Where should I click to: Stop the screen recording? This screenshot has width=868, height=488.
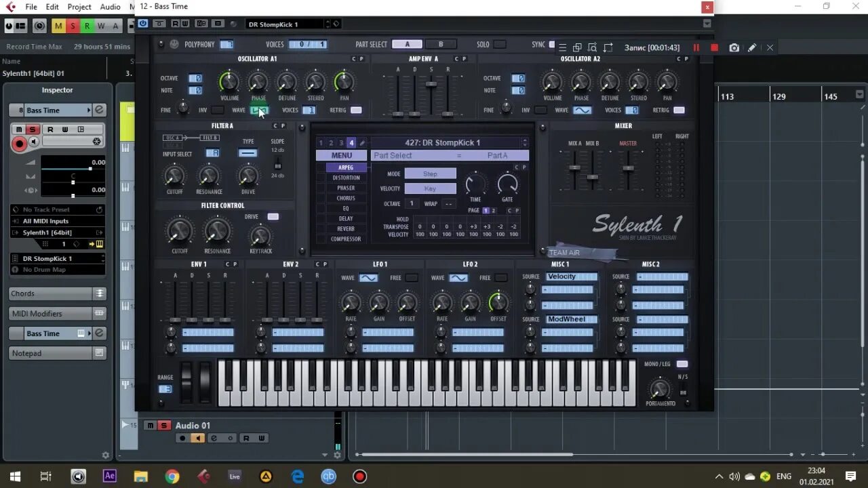click(714, 47)
